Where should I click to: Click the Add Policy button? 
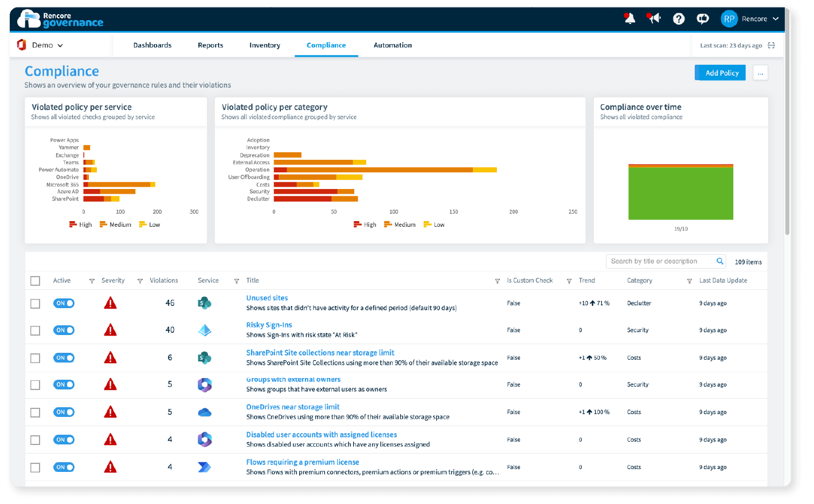pyautogui.click(x=721, y=73)
